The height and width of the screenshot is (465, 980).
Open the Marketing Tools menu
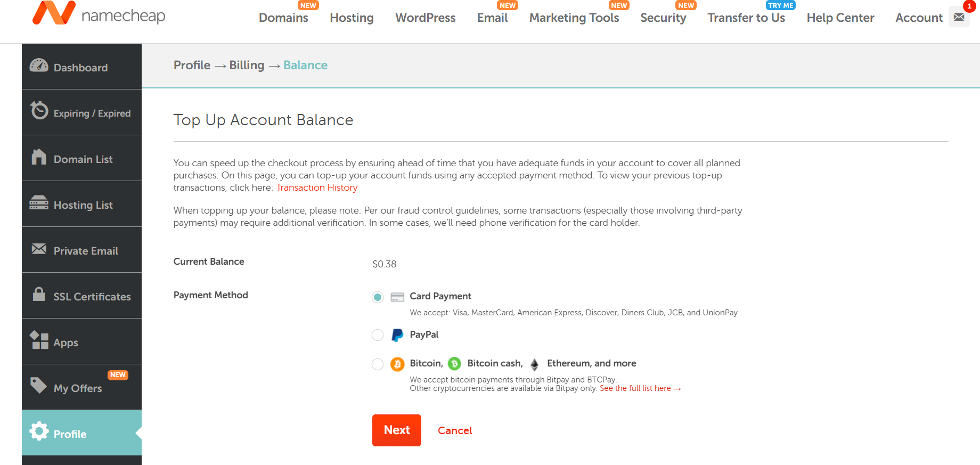click(x=574, y=18)
